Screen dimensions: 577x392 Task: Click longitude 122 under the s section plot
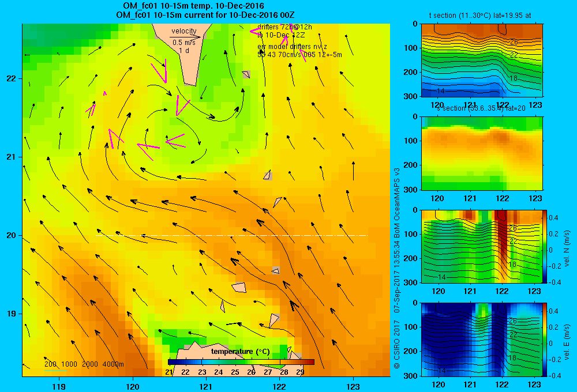coord(503,198)
